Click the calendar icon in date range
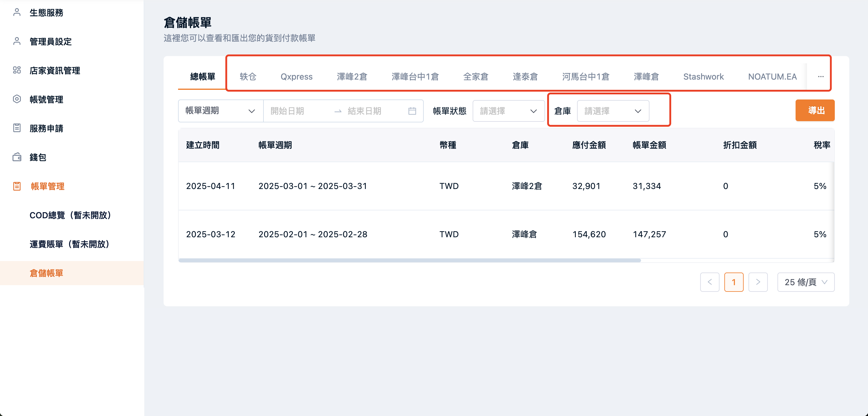868x416 pixels. (412, 111)
